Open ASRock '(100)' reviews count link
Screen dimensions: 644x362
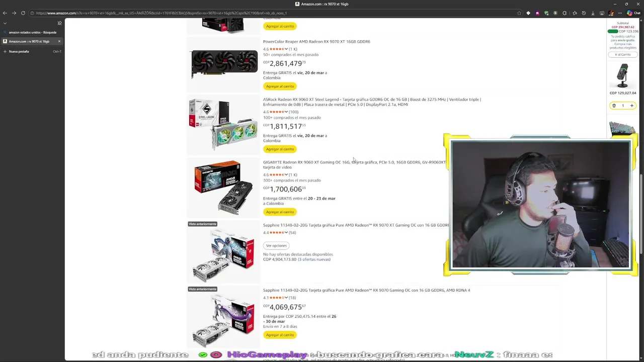pyautogui.click(x=293, y=112)
